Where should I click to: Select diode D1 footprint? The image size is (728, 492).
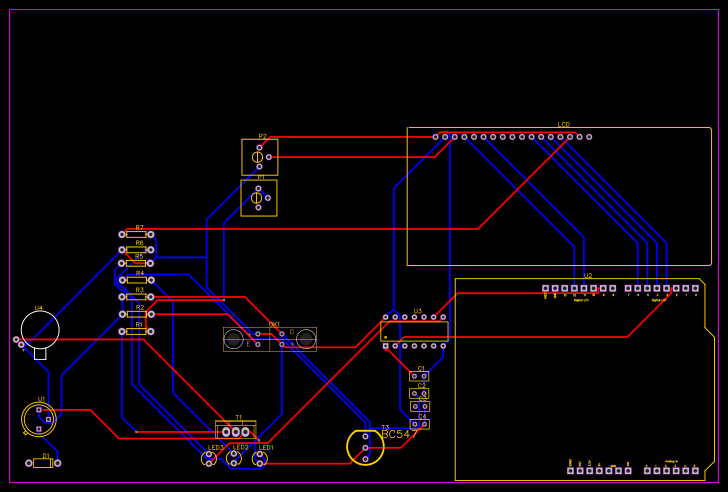click(42, 463)
